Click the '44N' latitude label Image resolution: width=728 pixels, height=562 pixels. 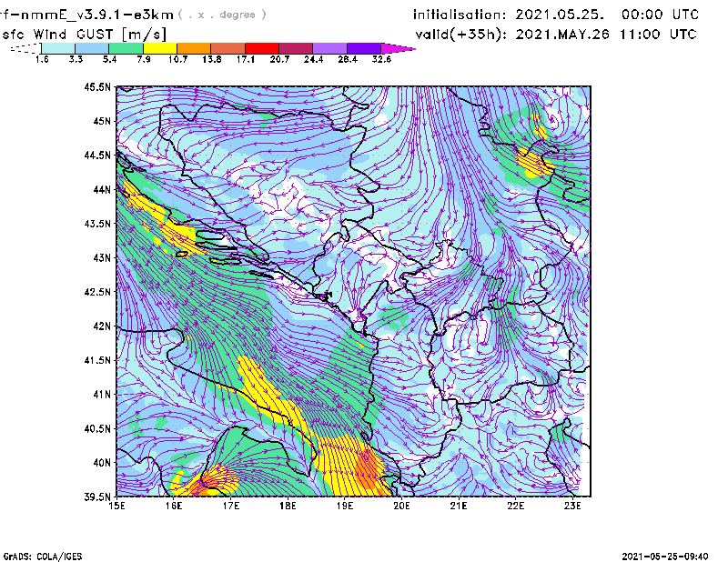[x=102, y=189]
